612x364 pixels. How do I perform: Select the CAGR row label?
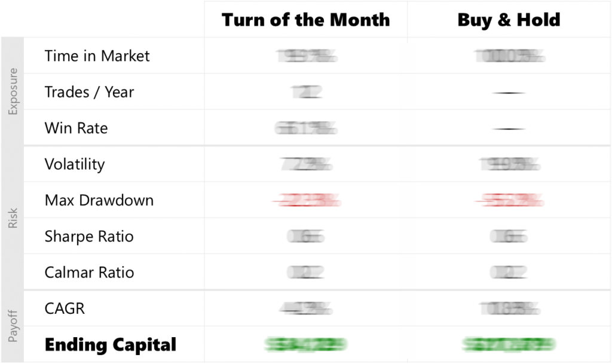tap(65, 308)
